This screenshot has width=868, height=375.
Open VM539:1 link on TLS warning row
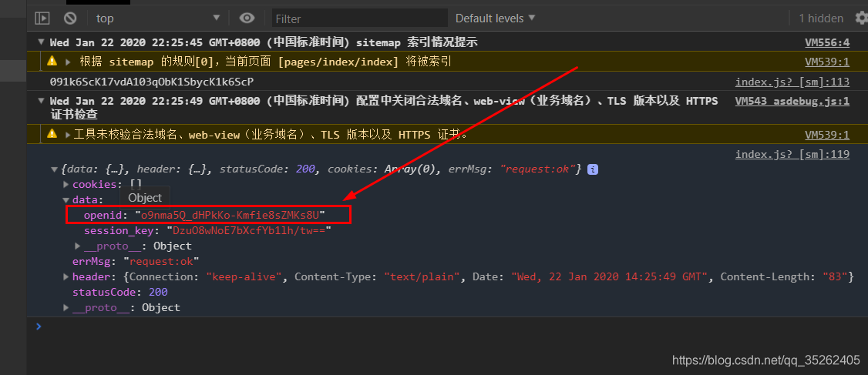(826, 135)
